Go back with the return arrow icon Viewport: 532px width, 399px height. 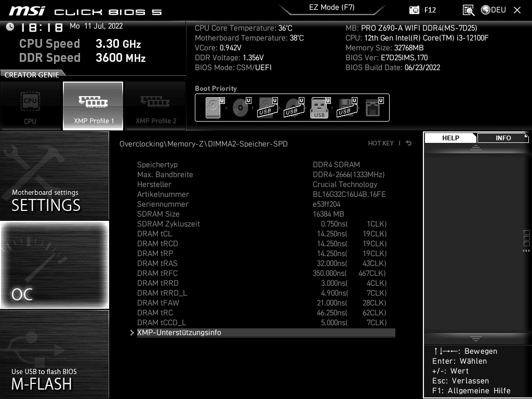[x=409, y=143]
